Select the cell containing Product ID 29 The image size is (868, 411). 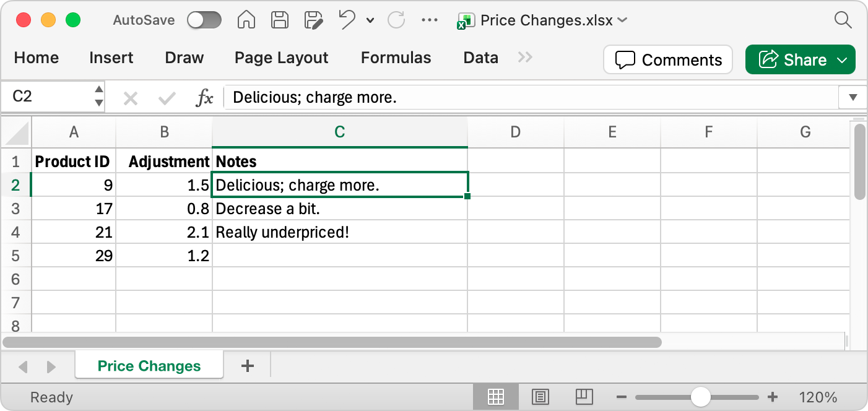(74, 255)
